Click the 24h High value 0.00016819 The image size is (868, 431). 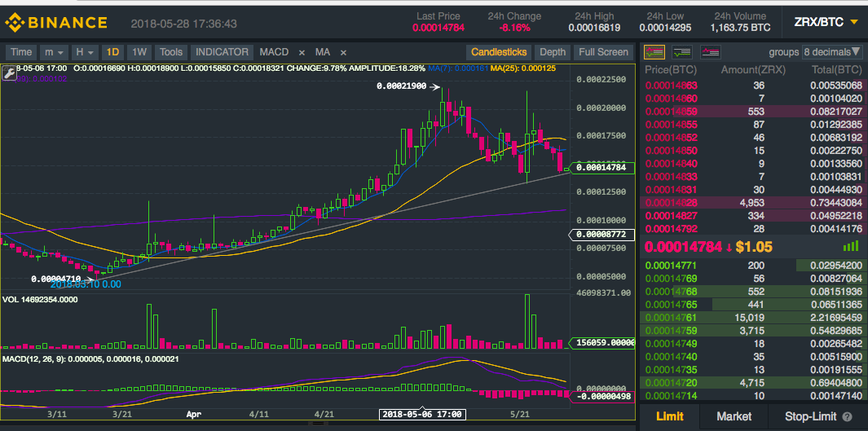594,28
